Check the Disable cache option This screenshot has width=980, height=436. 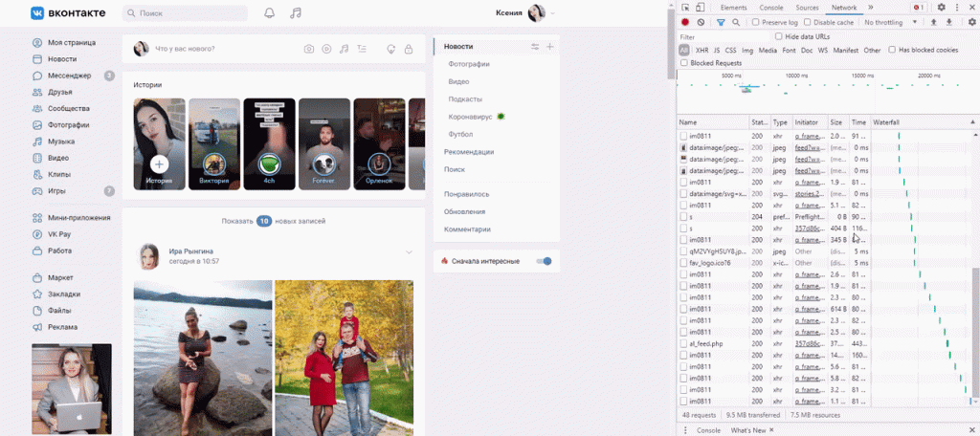point(808,22)
